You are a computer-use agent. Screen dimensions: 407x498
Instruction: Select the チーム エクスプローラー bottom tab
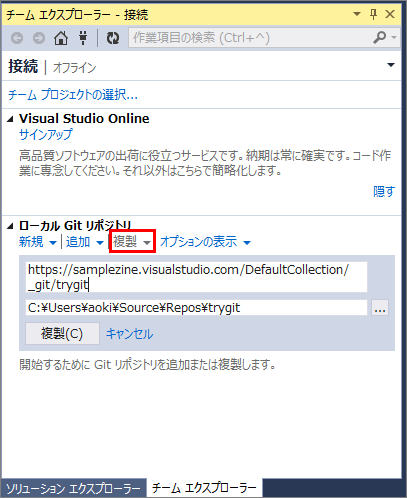click(204, 488)
